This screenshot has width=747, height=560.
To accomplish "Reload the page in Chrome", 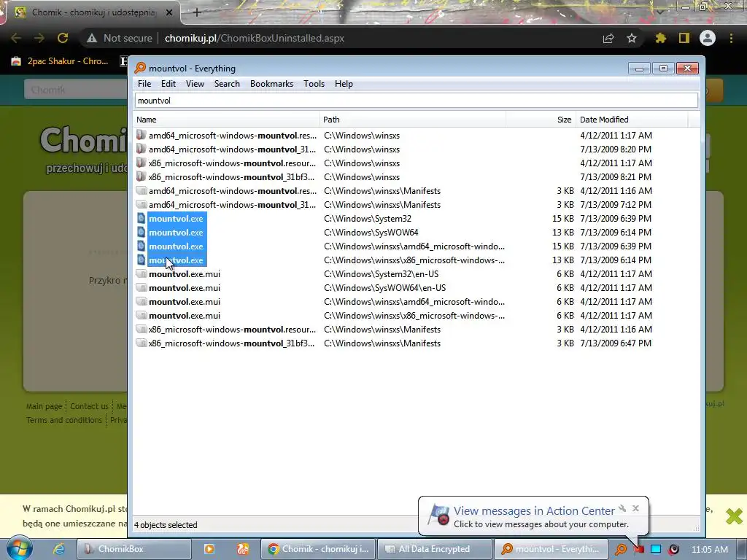I will point(63,38).
